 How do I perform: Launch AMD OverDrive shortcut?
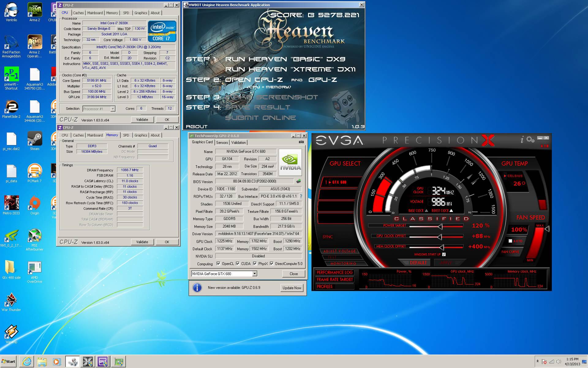35,272
